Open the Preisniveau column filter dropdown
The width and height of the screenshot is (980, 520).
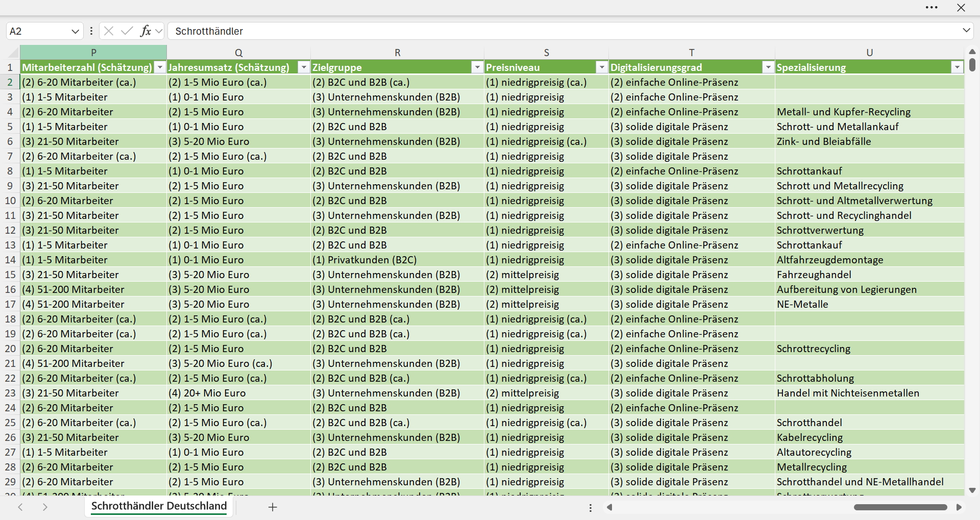coord(602,67)
